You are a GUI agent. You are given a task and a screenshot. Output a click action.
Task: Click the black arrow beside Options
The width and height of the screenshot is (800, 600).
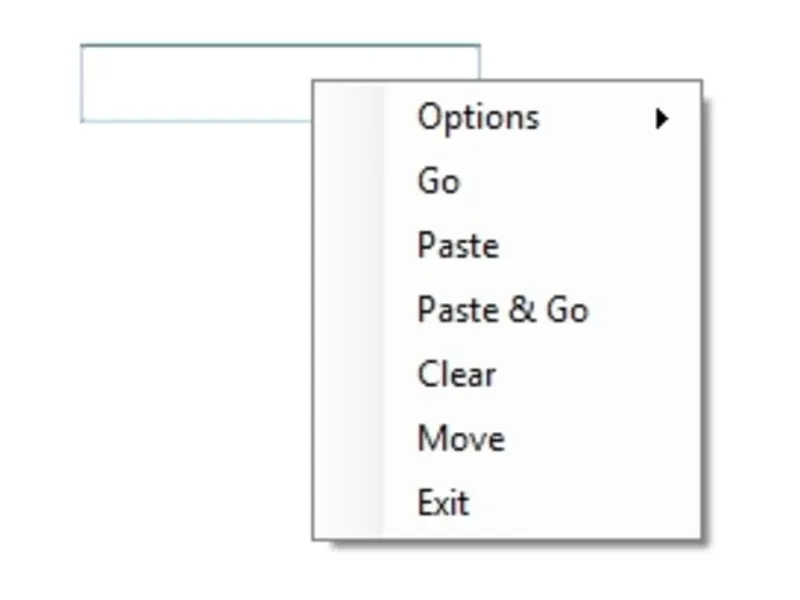pyautogui.click(x=661, y=119)
